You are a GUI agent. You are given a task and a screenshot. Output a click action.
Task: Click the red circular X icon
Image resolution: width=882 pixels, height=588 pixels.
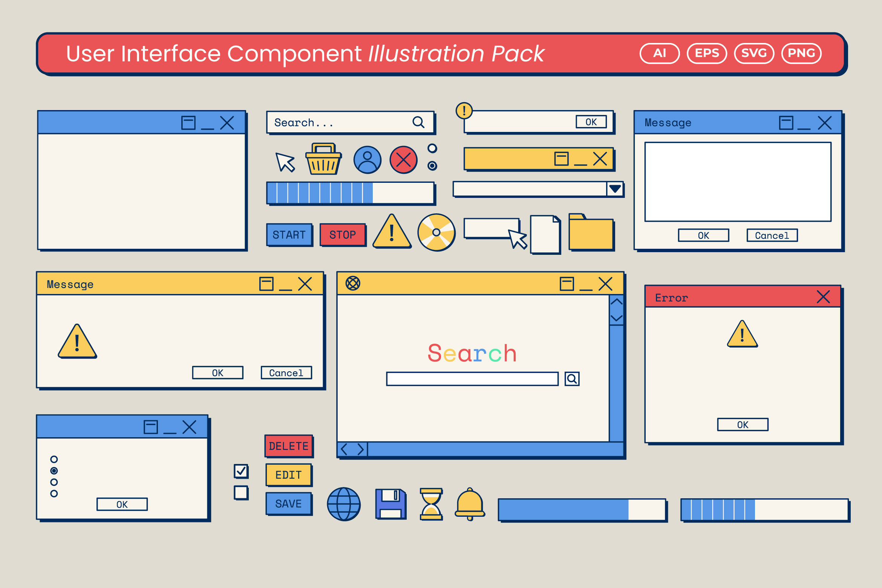click(403, 160)
